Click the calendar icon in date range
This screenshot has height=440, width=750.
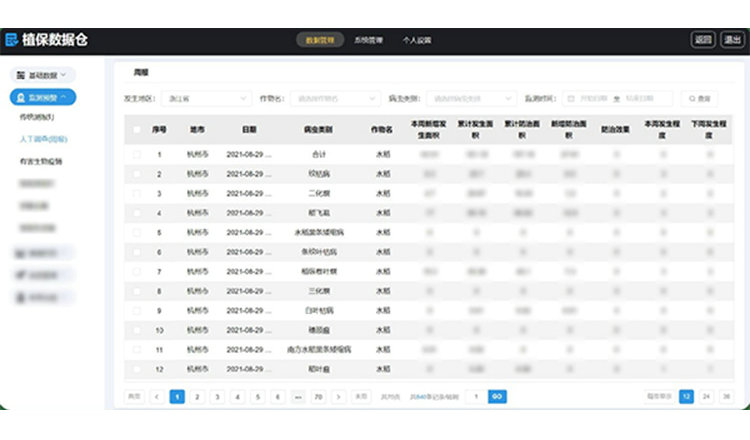pos(571,99)
